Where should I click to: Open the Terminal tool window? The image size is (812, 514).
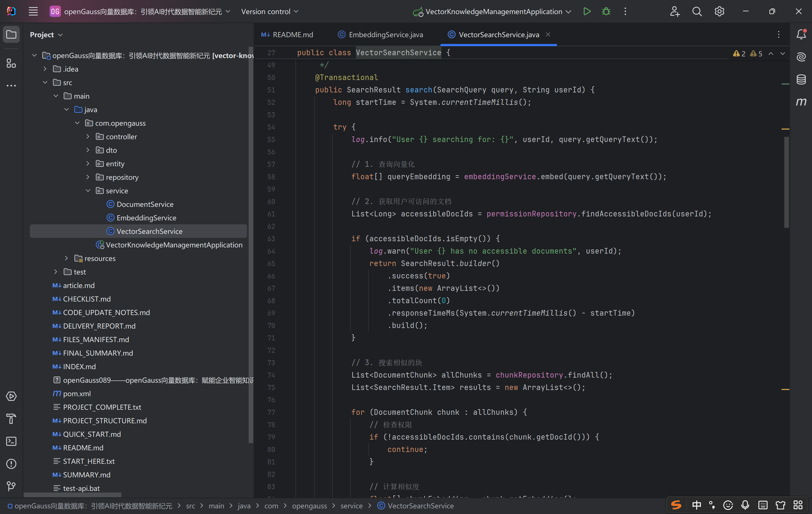pos(11,441)
